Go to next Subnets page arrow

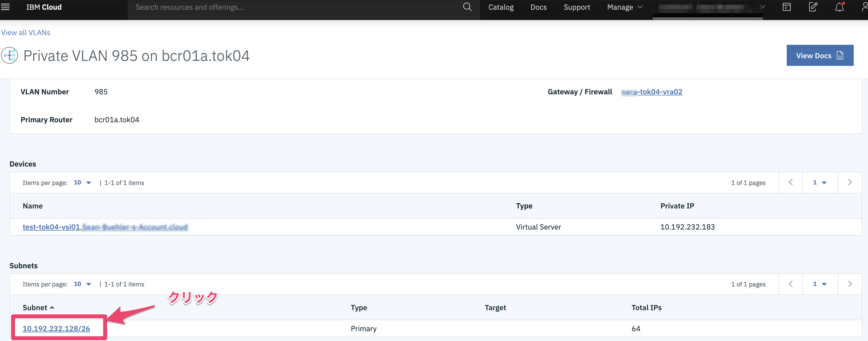point(850,284)
